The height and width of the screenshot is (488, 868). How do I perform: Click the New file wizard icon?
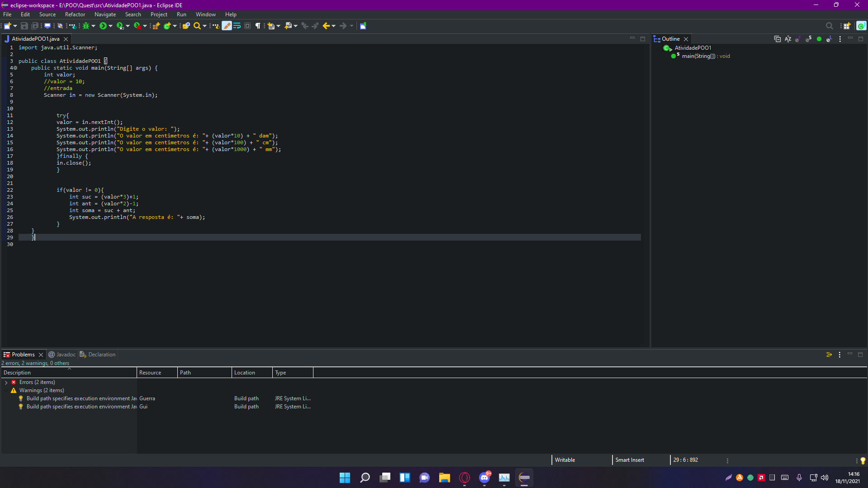8,26
